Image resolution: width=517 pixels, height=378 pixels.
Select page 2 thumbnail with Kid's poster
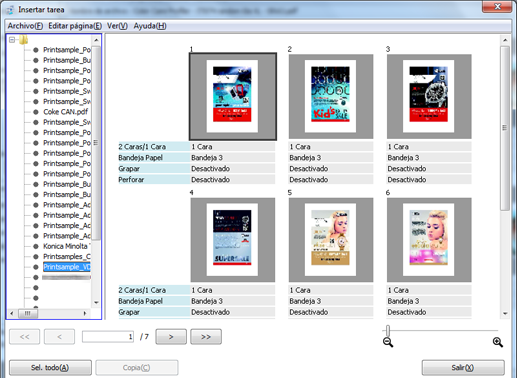tap(331, 96)
